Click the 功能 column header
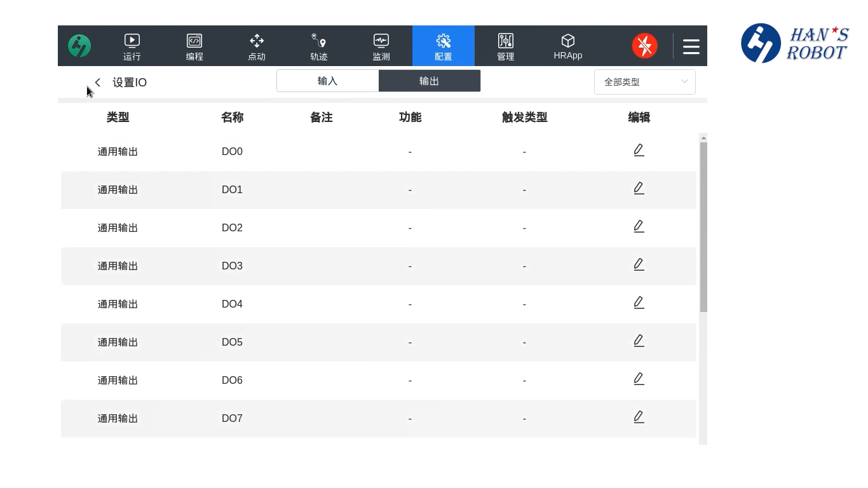 click(410, 118)
